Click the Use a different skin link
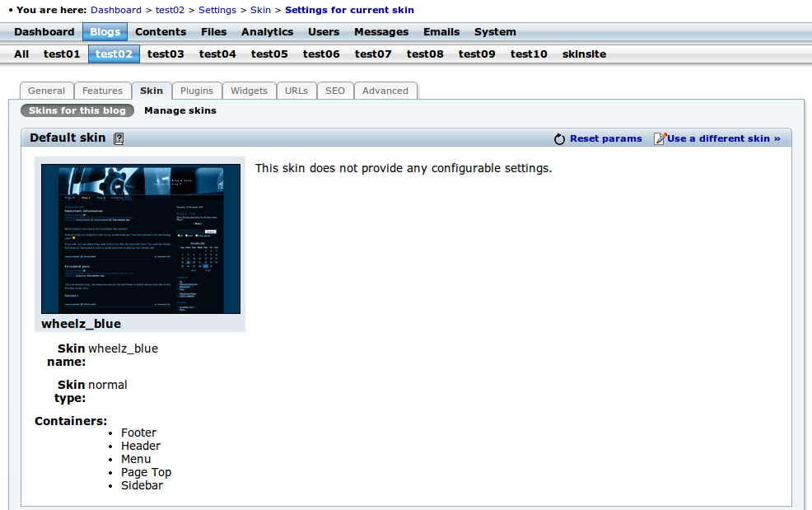Screen dimensions: 812x510 [723, 138]
